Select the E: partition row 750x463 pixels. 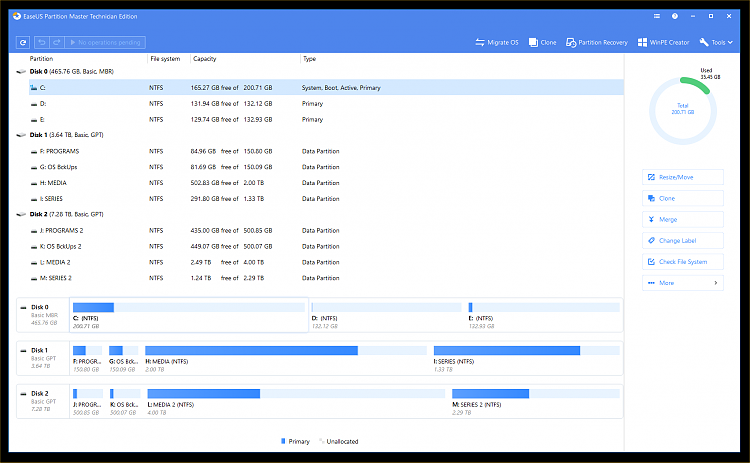326,120
